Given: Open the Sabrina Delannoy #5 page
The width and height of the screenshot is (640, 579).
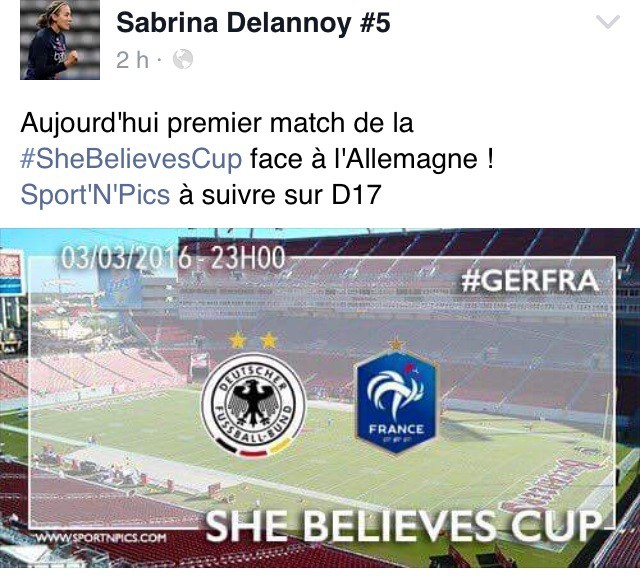Looking at the screenshot, I should click(253, 23).
